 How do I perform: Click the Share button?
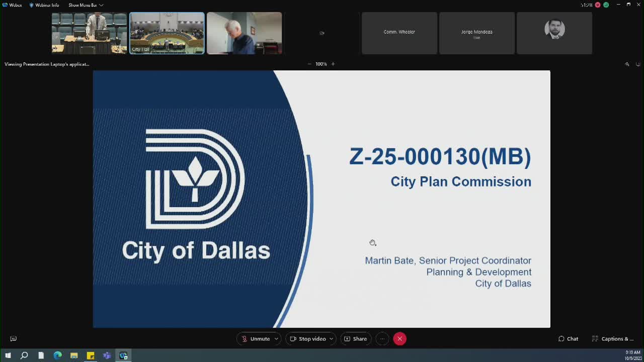tap(356, 339)
